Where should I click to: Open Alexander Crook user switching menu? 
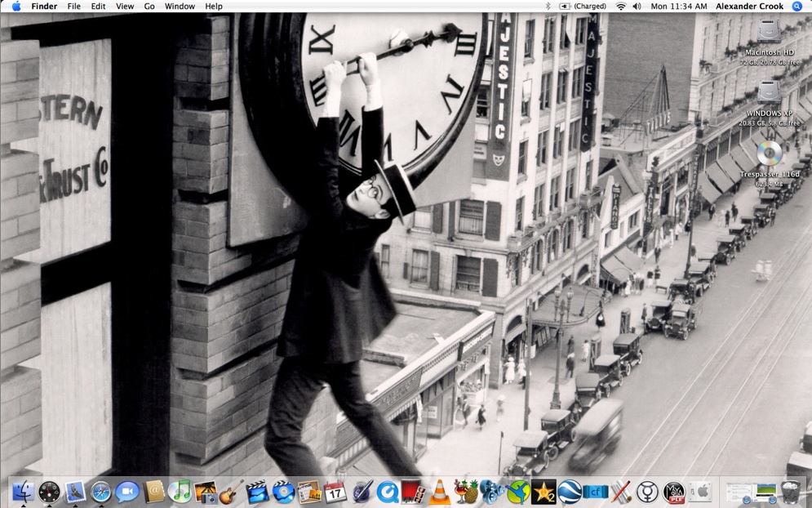[x=750, y=7]
